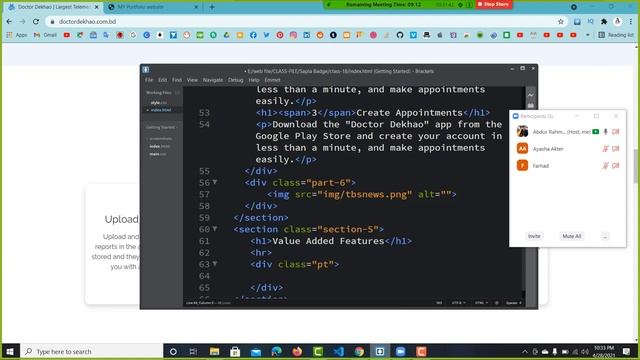Open the Instagram bookmark icon

tap(293, 35)
